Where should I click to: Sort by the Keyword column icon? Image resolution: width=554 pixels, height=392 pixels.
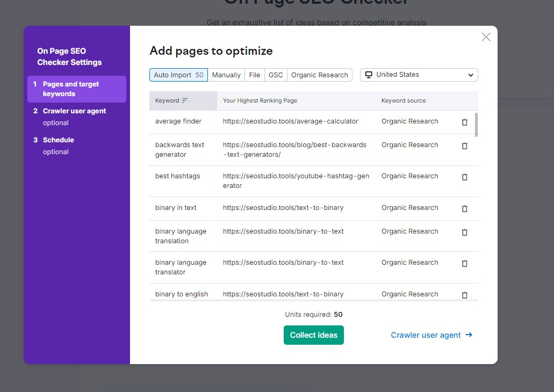[184, 100]
